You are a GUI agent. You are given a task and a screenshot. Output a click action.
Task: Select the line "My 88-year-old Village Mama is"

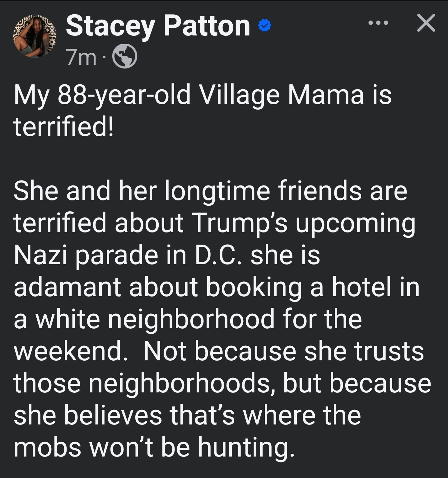tap(203, 96)
